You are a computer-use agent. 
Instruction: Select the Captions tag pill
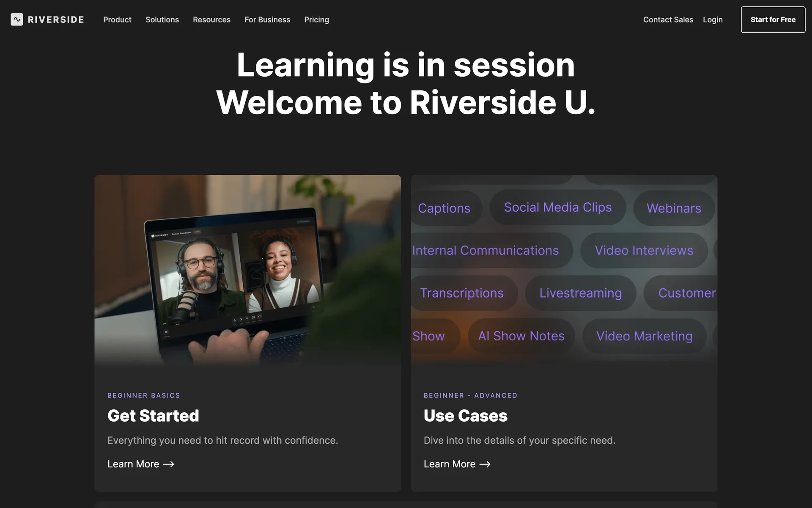[444, 208]
